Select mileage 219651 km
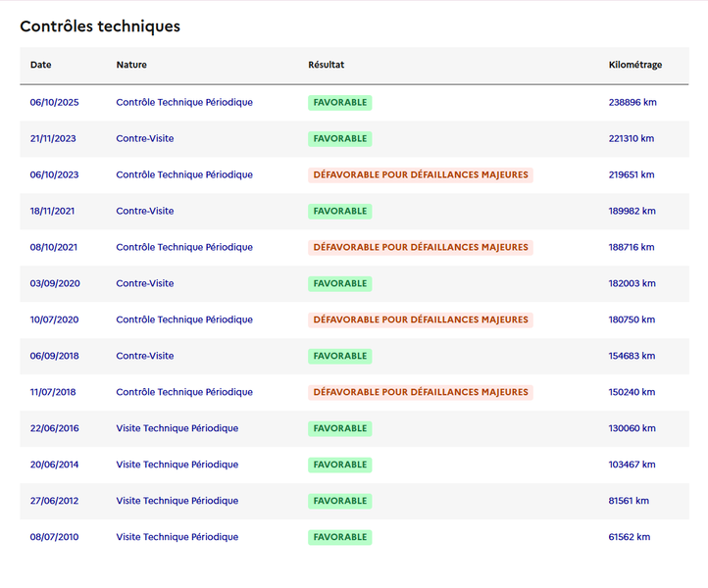The image size is (708, 588). (632, 174)
